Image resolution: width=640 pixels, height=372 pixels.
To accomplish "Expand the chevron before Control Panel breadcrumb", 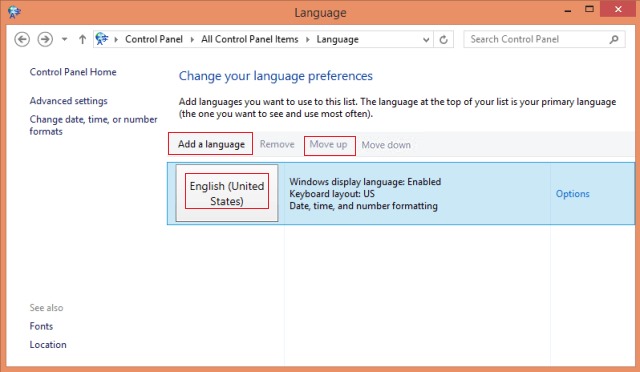I will tap(116, 40).
